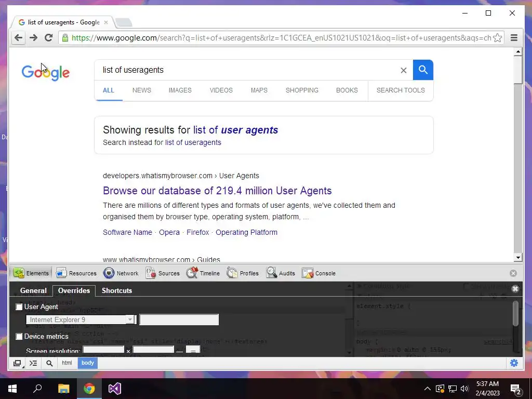
Task: Open the Resources panel in DevTools
Action: pos(76,273)
